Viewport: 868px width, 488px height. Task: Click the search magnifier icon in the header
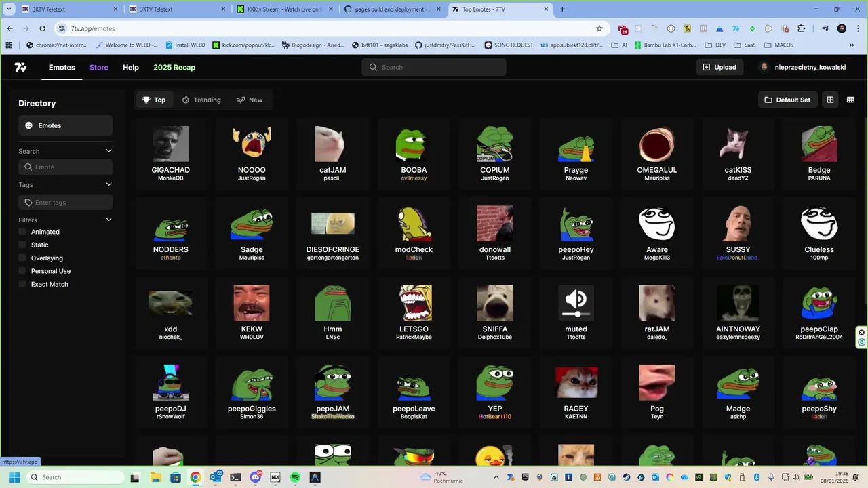click(x=373, y=67)
